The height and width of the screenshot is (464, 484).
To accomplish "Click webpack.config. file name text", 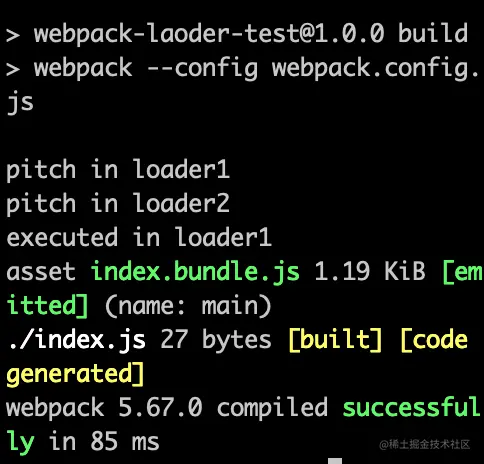I will click(x=375, y=69).
